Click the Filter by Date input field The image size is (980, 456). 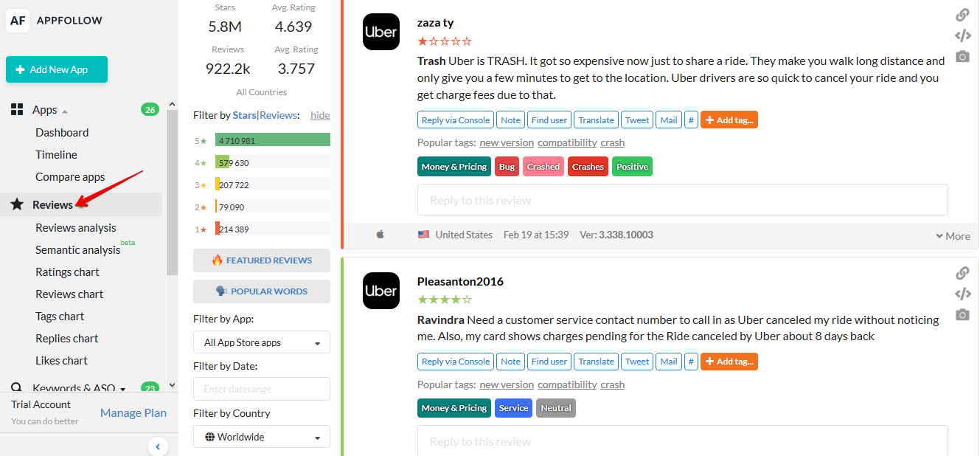click(x=262, y=389)
